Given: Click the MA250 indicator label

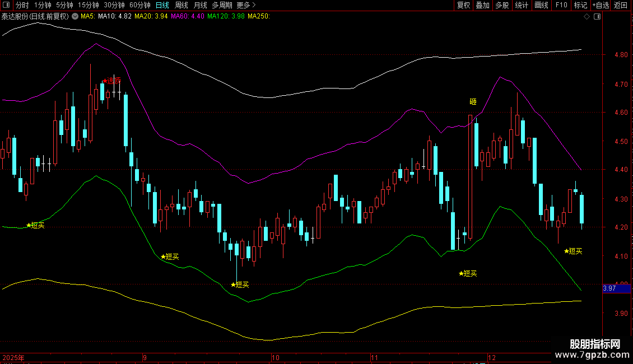Looking at the screenshot, I should (x=259, y=16).
